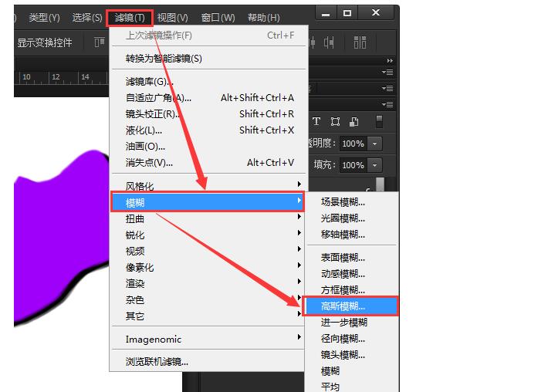Filter layers by shape icon
Screen dimensions: 548x392
pyautogui.click(x=335, y=122)
